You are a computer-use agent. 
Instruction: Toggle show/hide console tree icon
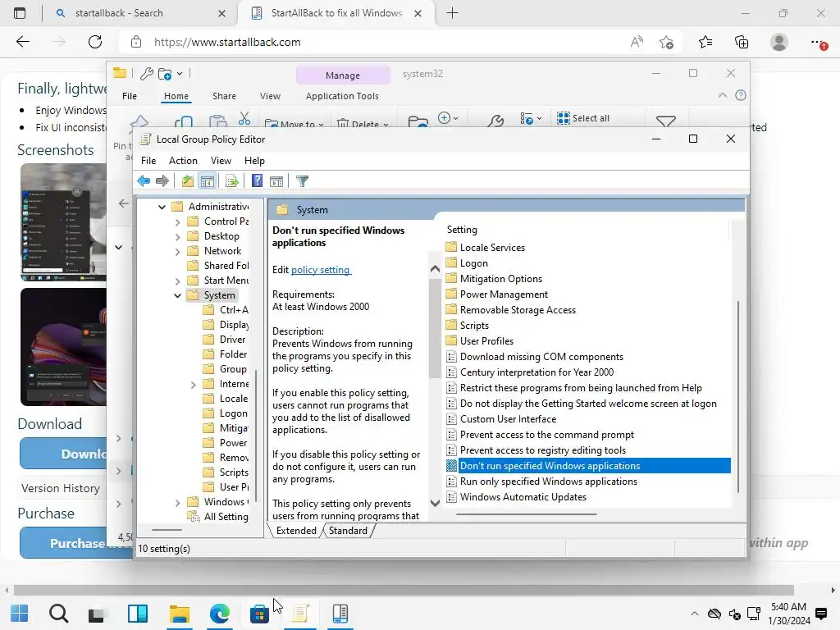(208, 181)
